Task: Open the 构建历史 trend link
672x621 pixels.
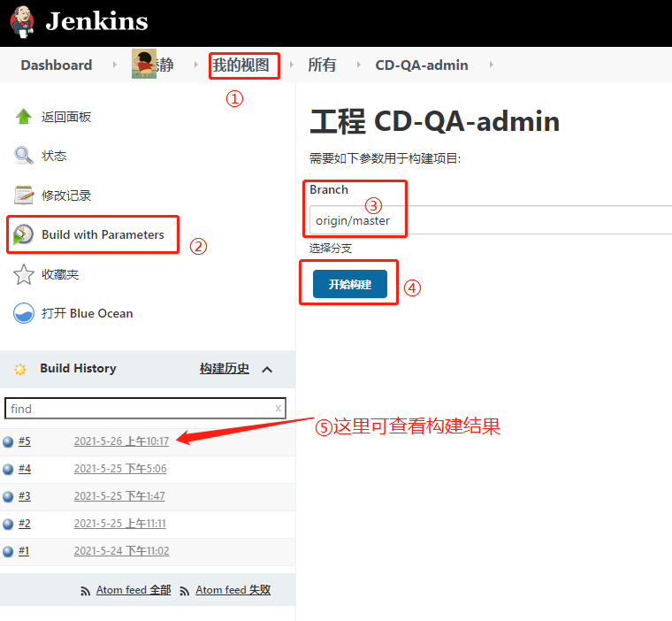Action: [224, 368]
